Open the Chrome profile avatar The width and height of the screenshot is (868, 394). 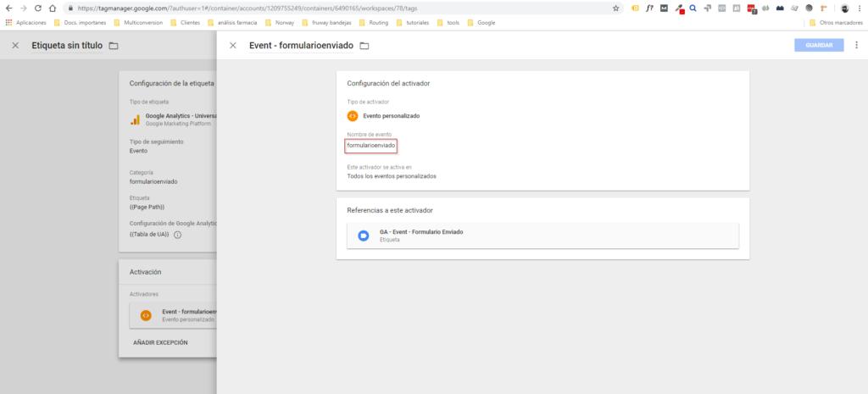point(845,8)
